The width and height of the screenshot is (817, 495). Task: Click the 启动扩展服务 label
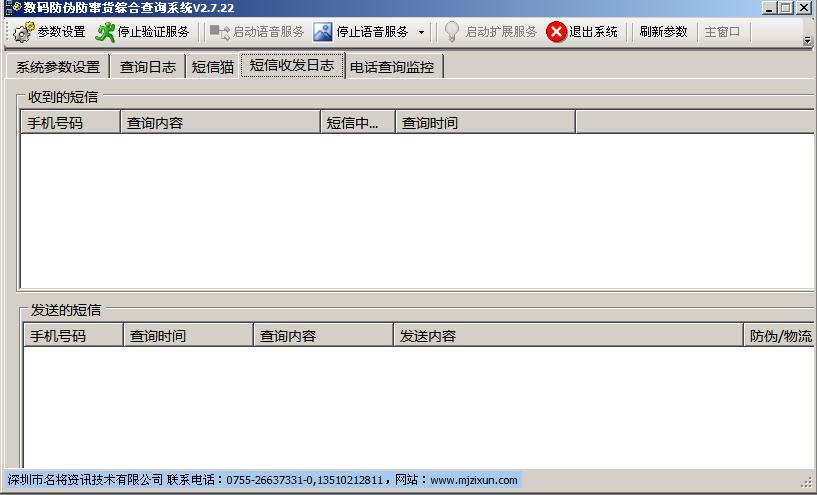501,32
